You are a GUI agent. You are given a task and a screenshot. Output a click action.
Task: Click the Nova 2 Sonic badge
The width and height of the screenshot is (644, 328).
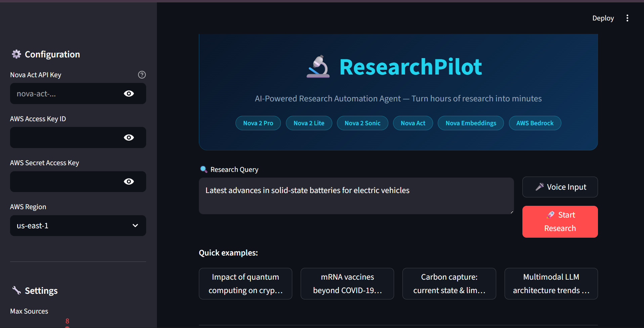[362, 123]
